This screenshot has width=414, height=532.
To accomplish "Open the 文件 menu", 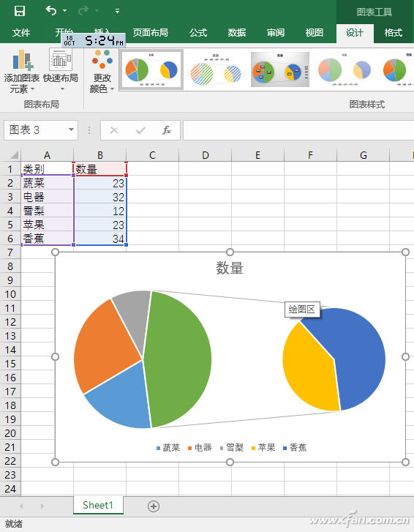I will [x=21, y=33].
